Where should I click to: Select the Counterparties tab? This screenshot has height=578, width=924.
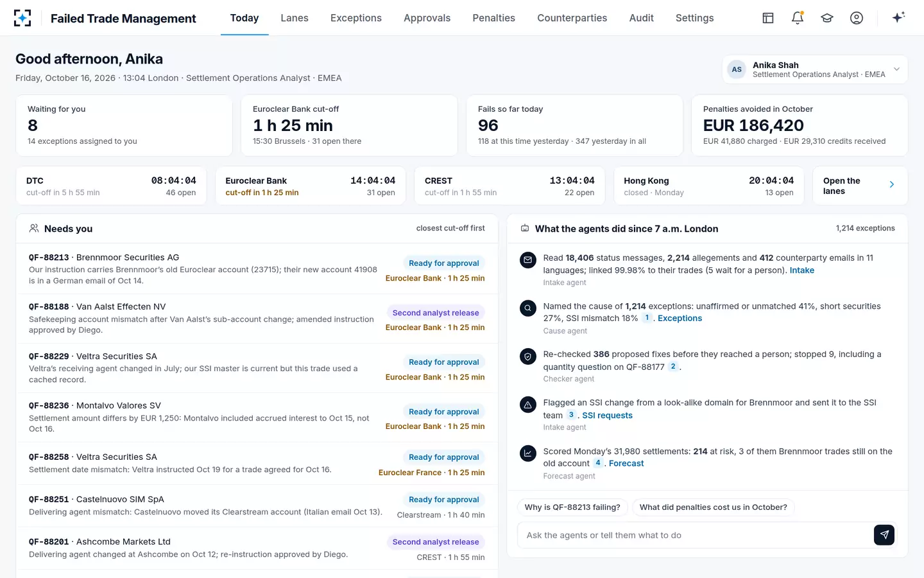click(x=572, y=18)
